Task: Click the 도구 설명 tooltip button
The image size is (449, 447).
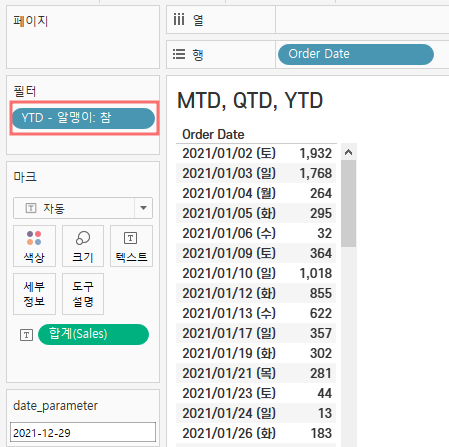Action: 83,294
